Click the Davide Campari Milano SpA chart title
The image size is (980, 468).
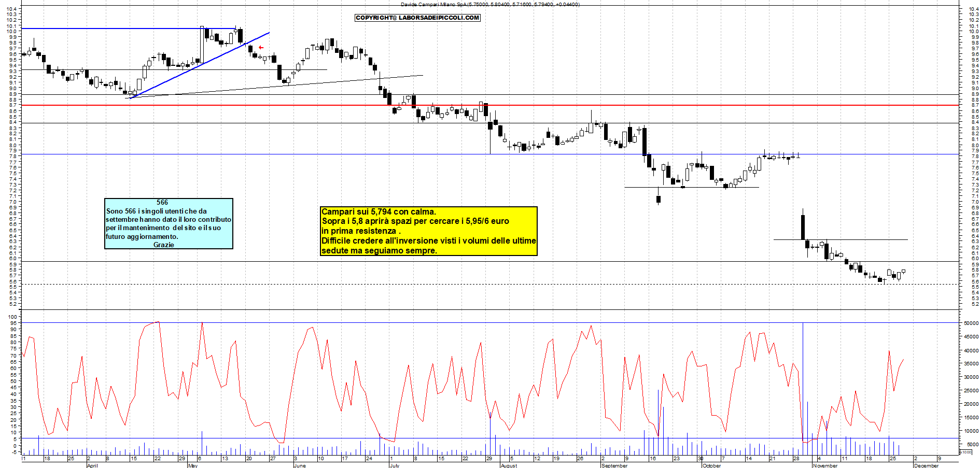click(x=490, y=4)
